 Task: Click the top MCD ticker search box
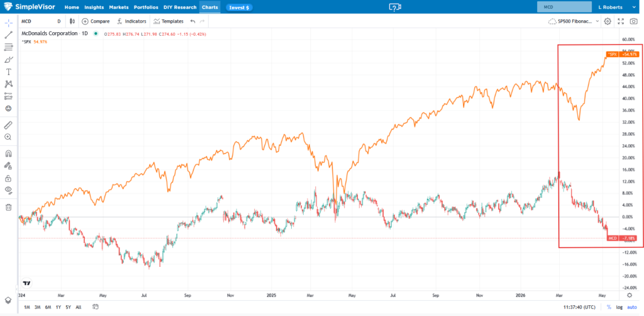[x=564, y=7]
